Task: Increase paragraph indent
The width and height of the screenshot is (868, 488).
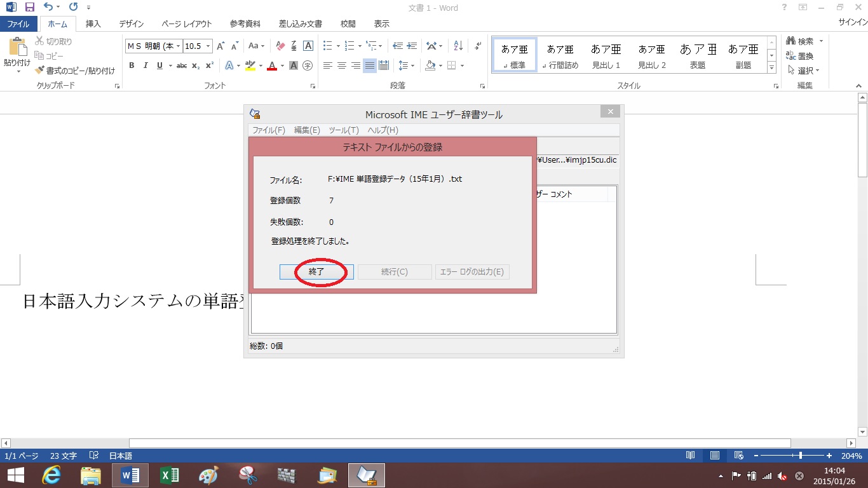Action: [412, 46]
